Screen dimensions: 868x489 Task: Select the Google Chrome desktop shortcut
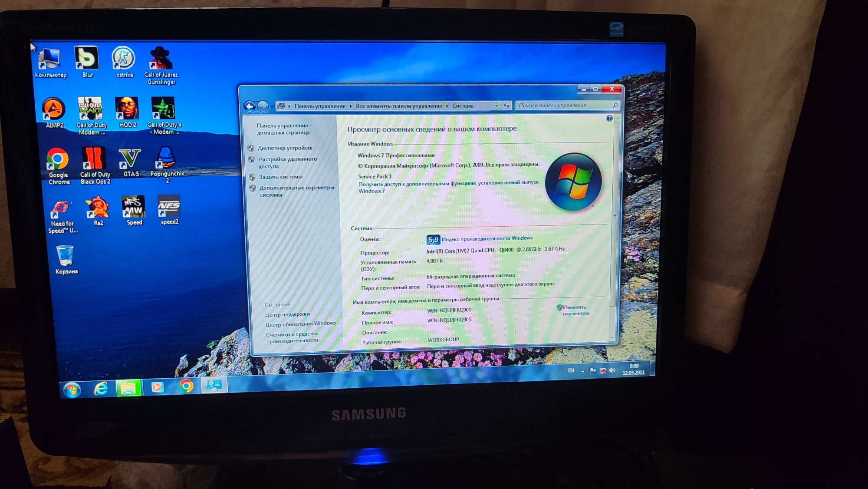[58, 166]
